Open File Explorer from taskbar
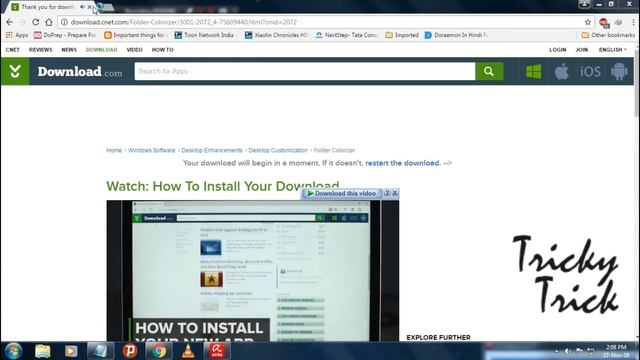Image resolution: width=640 pixels, height=360 pixels. coord(42,351)
